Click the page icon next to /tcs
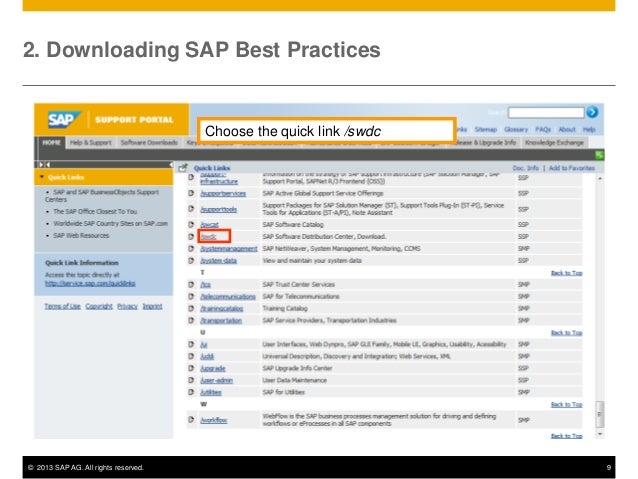Screen dimensions: 638x479 click(191, 284)
